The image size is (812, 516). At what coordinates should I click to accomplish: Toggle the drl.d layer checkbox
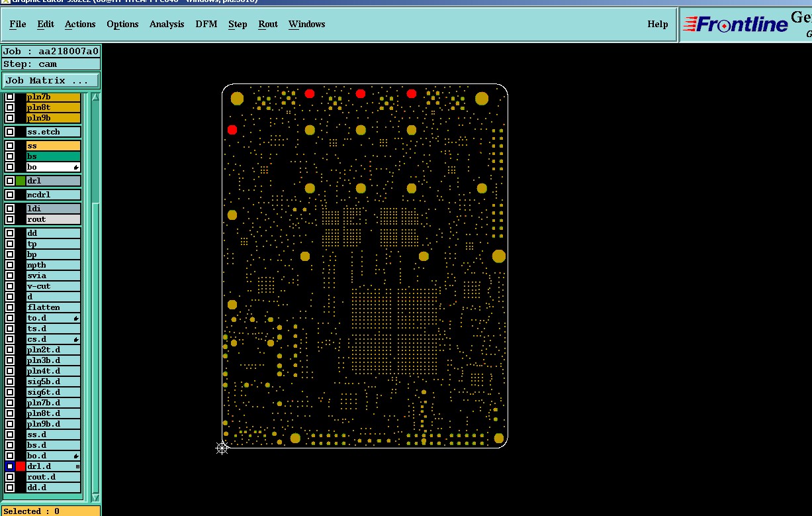tap(10, 466)
